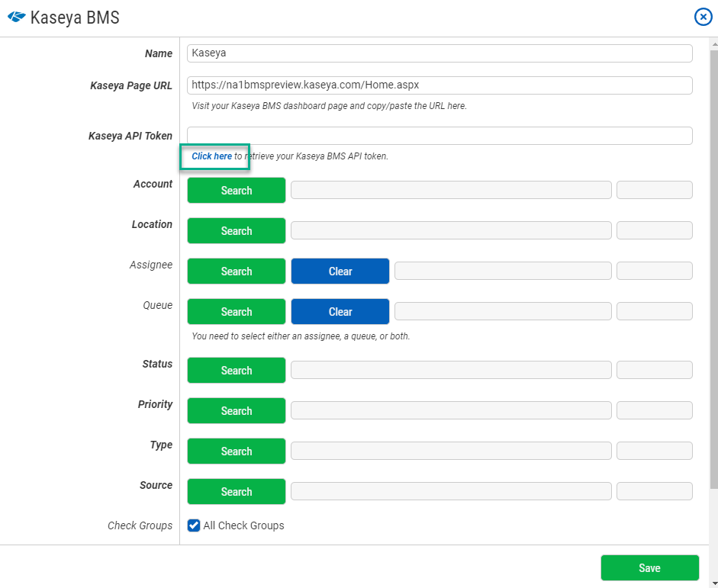Search for a Priority
Viewport: 718px width, 588px height.
236,410
